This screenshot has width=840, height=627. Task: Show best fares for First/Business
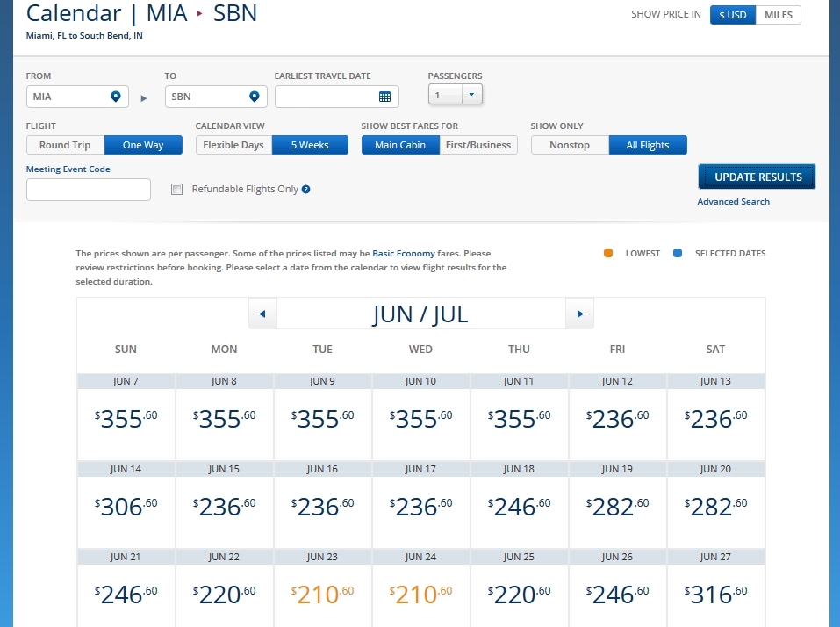[x=478, y=145]
